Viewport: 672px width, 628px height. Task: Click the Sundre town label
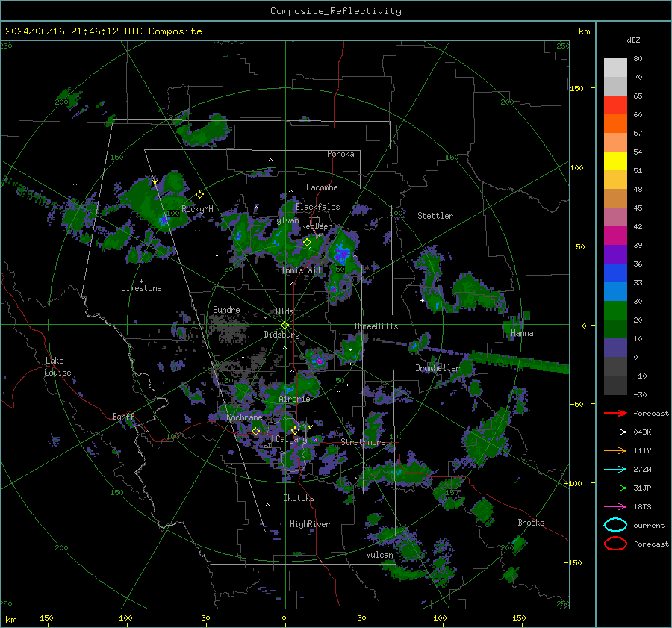coord(226,309)
